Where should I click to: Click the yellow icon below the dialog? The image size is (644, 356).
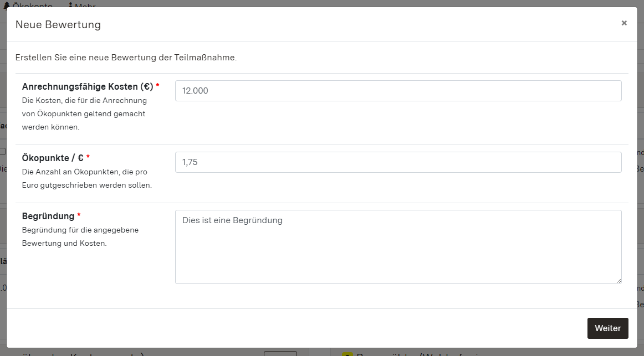coord(347,354)
